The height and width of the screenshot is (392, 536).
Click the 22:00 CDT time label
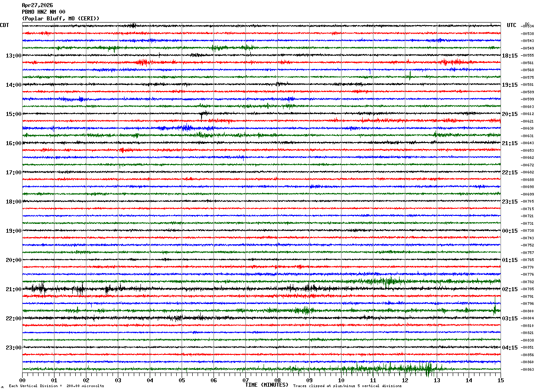click(14, 319)
